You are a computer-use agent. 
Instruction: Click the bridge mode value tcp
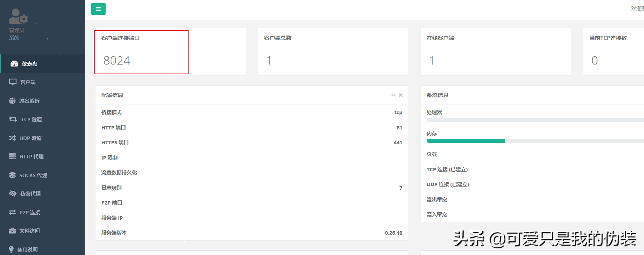tap(398, 113)
